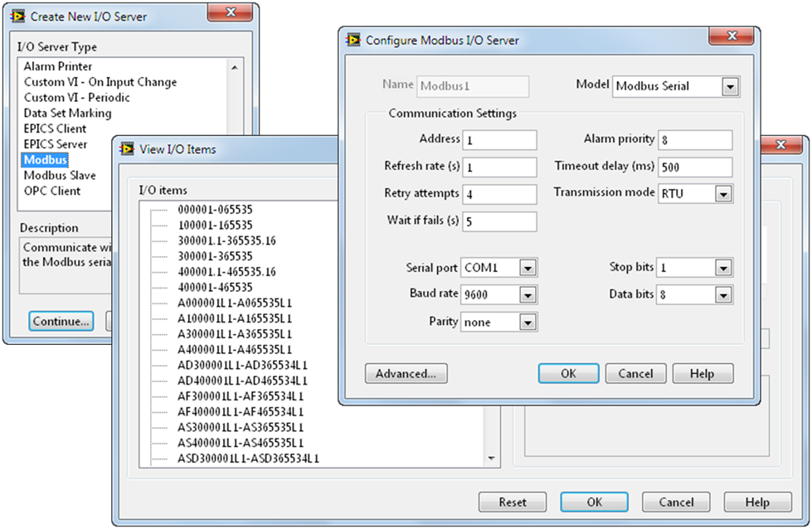Click the Advanced... button
This screenshot has height=529, width=812.
[x=406, y=373]
